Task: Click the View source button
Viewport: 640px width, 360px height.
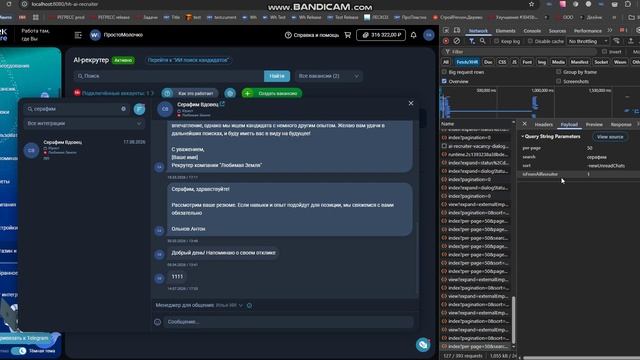Action: click(610, 137)
